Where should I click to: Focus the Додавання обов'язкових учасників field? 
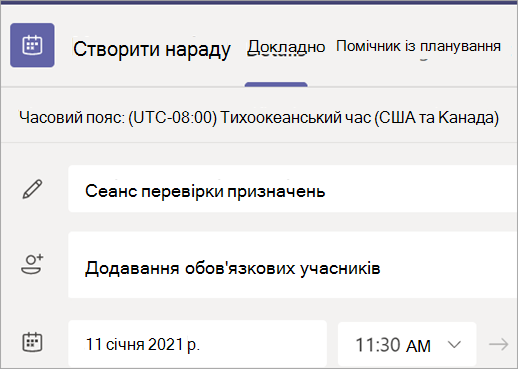tap(293, 265)
